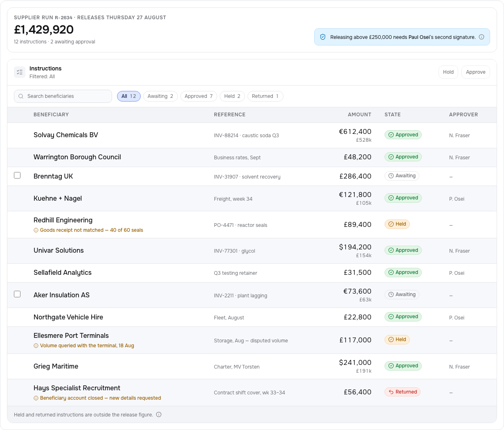This screenshot has width=504, height=430.
Task: Open Warrington Borough Council row
Action: [252, 157]
